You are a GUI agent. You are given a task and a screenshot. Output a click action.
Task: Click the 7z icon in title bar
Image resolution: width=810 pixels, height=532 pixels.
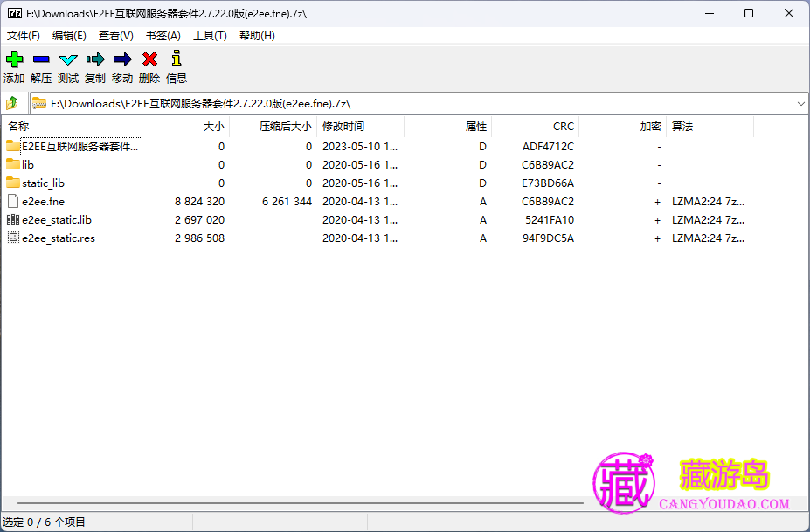(x=15, y=13)
